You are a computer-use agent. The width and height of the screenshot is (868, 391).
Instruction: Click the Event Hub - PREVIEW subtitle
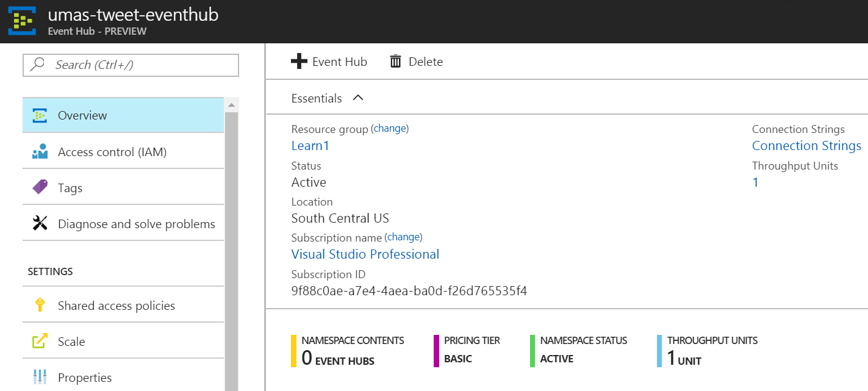[97, 31]
